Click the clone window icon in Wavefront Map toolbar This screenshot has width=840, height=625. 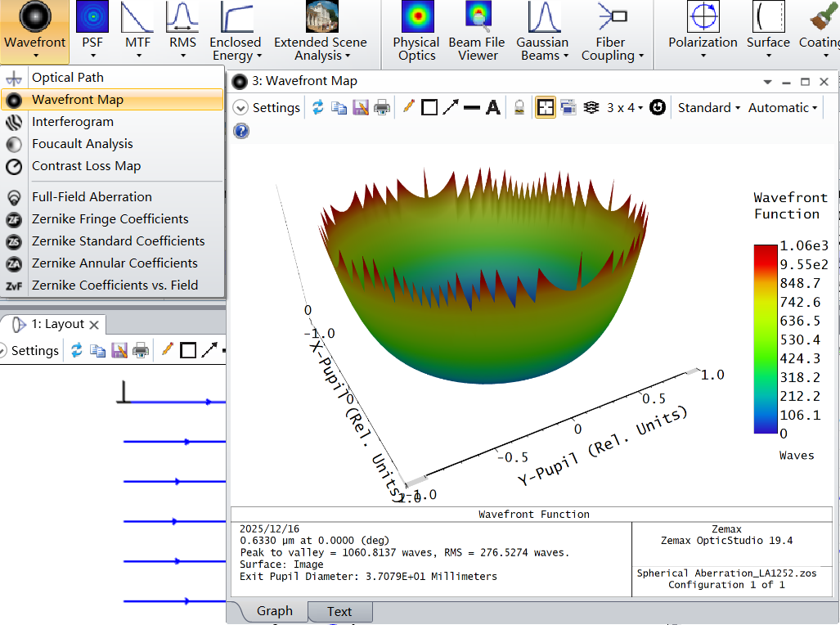pos(568,107)
